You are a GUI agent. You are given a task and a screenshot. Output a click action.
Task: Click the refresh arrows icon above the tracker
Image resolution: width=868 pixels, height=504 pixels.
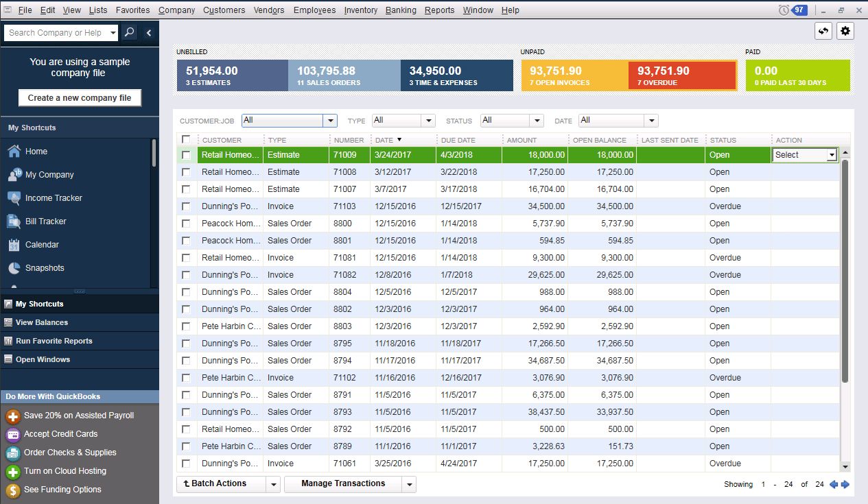click(x=823, y=31)
